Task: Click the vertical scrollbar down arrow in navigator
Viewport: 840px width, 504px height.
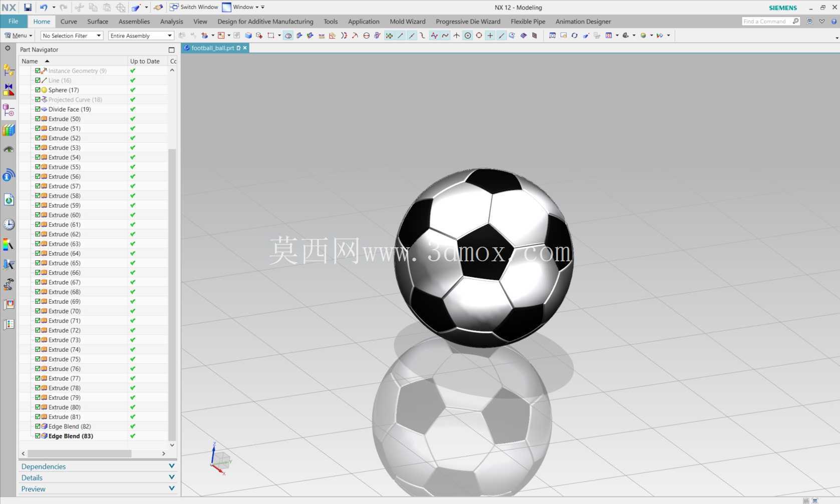Action: click(172, 445)
